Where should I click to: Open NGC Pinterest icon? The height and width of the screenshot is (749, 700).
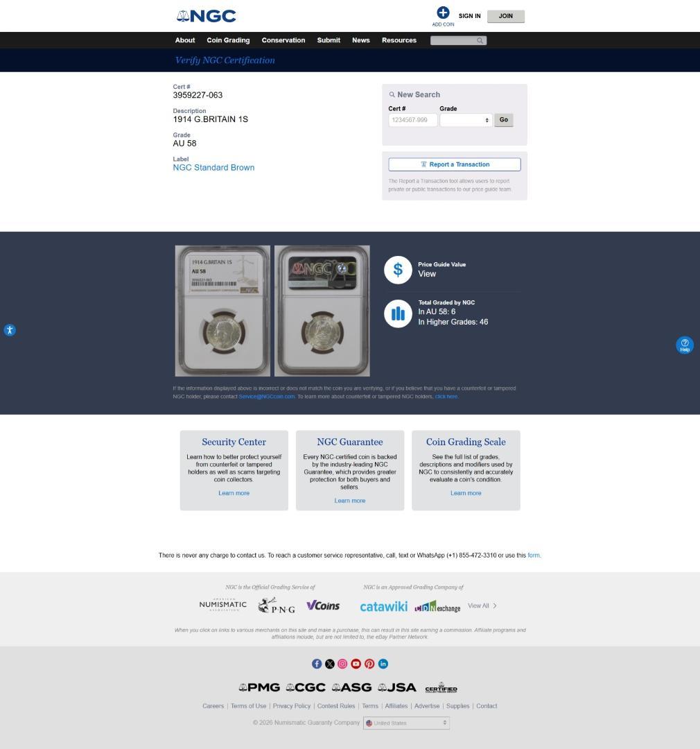tap(369, 664)
